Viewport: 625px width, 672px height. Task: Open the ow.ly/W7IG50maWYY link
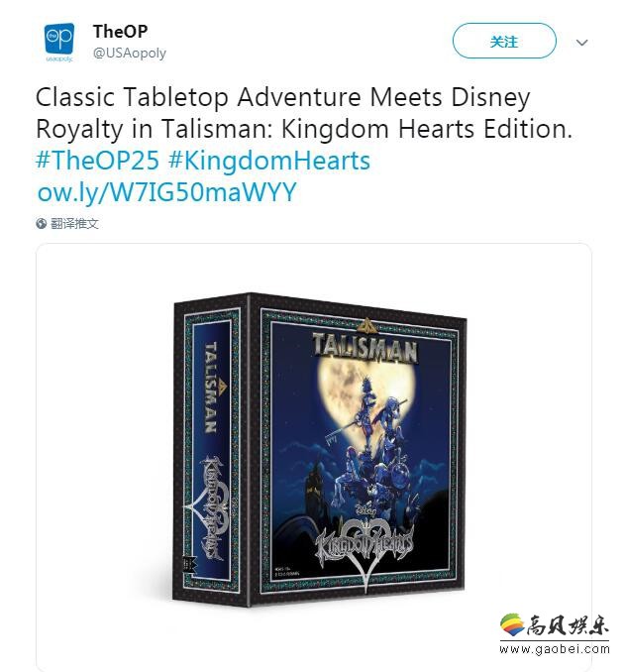(167, 192)
